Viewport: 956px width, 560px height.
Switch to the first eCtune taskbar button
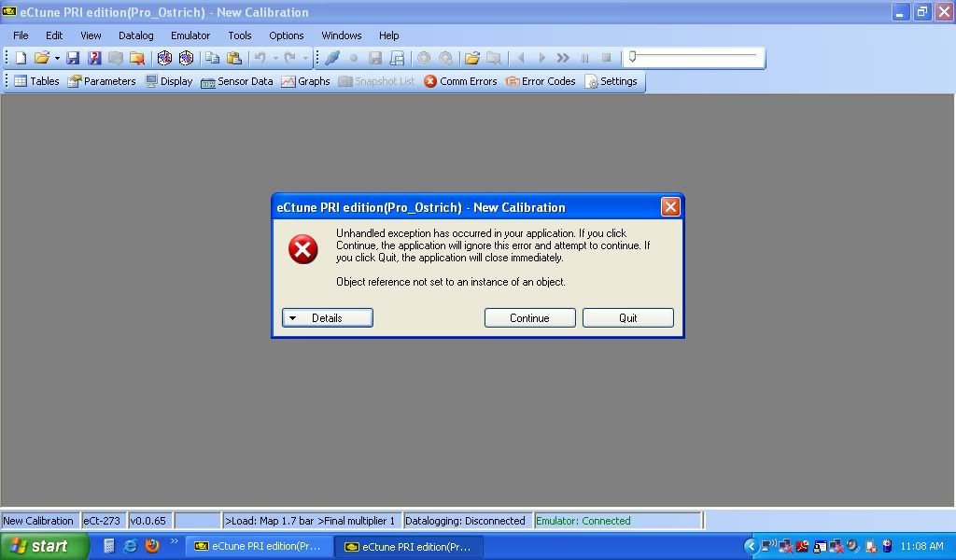click(260, 546)
